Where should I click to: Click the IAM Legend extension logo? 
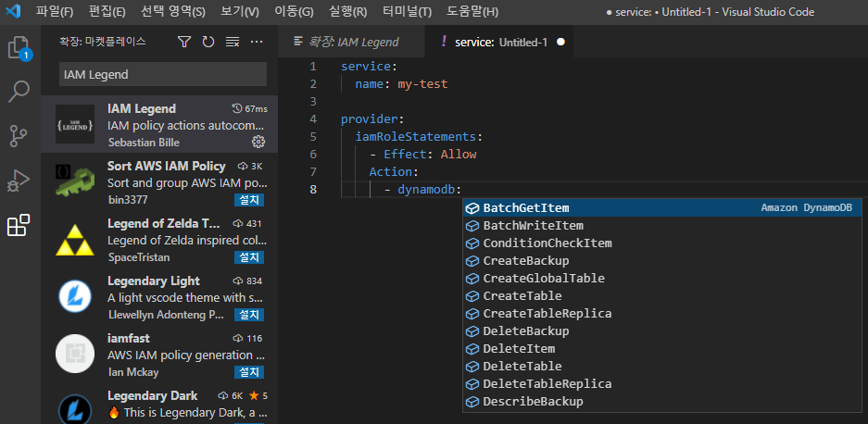pyautogui.click(x=75, y=124)
